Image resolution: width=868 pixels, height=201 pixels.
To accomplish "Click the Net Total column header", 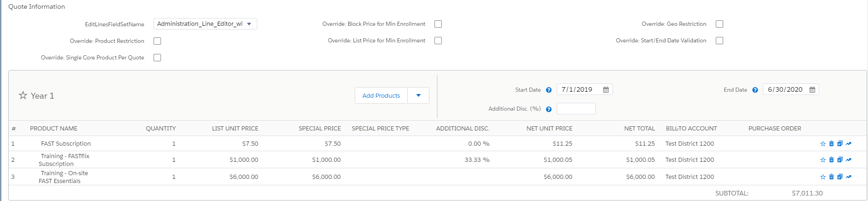I will (639, 129).
